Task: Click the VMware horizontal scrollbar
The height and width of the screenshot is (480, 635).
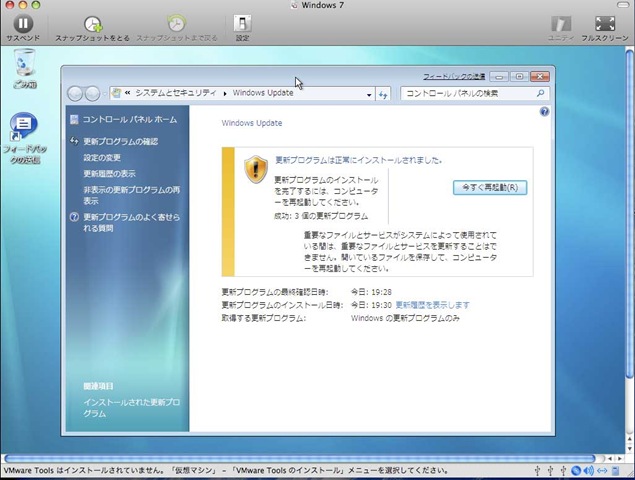Action: pyautogui.click(x=300, y=459)
